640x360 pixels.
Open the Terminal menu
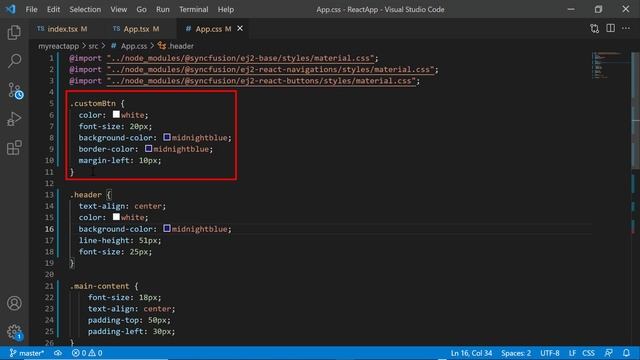193,9
